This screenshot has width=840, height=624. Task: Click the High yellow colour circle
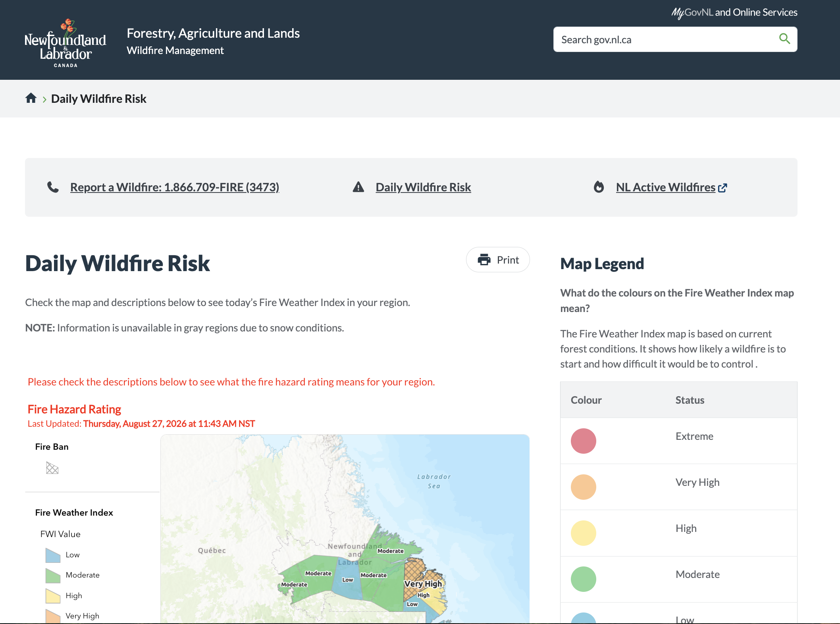583,533
